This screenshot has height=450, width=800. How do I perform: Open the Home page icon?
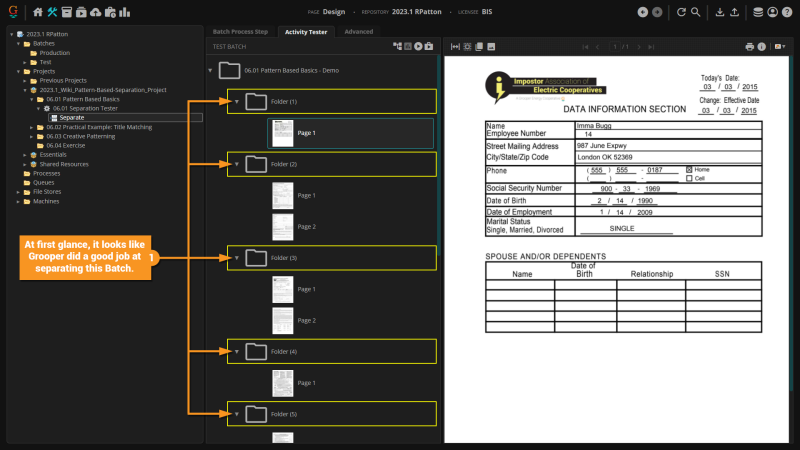tap(38, 12)
